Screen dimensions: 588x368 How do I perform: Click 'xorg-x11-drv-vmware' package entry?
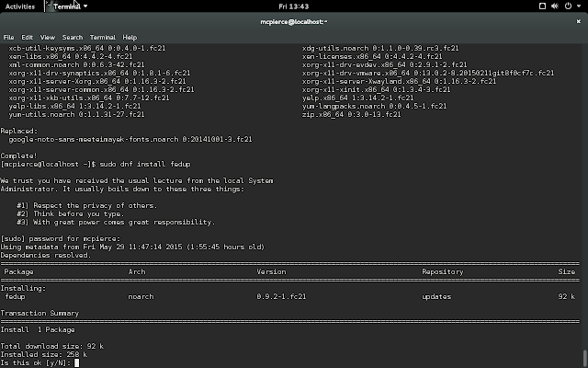click(x=428, y=73)
